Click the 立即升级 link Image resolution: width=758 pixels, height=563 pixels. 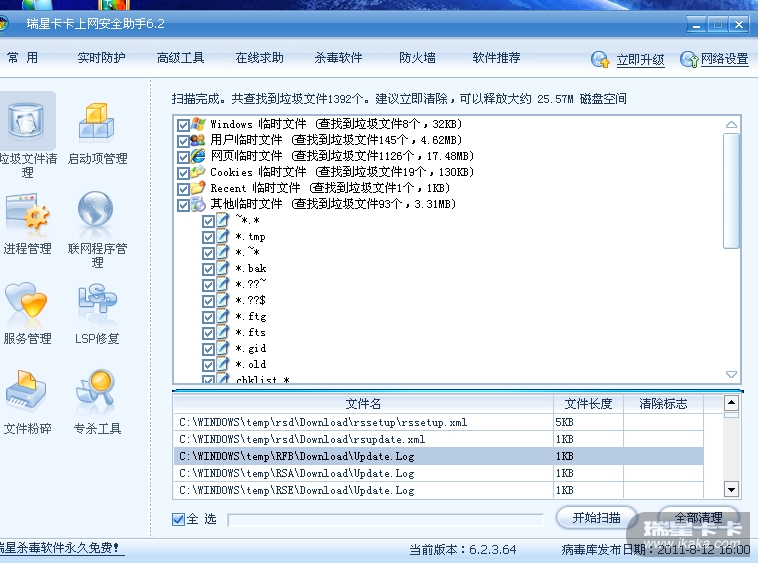(x=640, y=59)
